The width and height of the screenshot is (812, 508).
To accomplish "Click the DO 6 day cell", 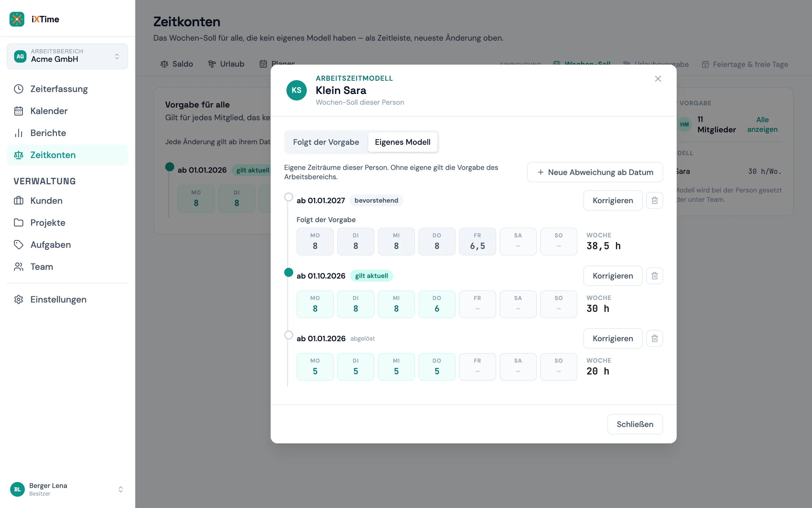I will [x=436, y=304].
